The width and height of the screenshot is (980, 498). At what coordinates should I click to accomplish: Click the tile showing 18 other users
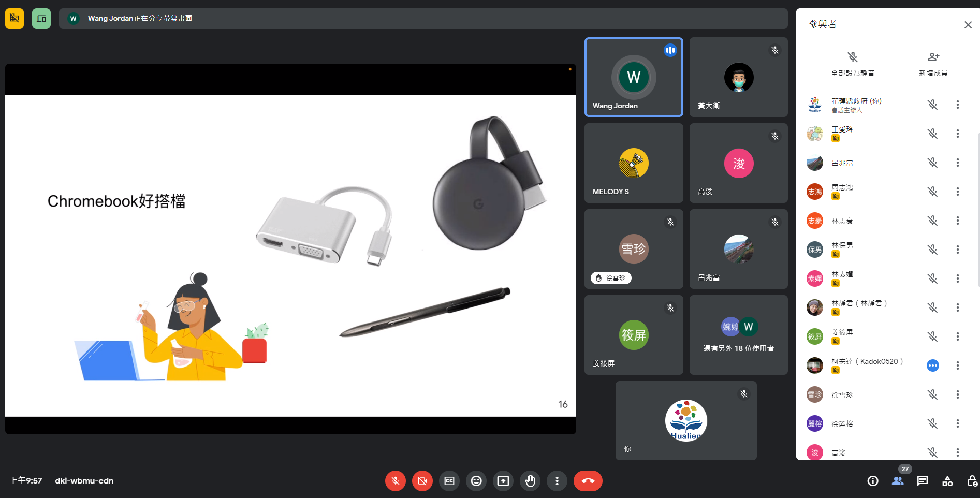pos(738,335)
